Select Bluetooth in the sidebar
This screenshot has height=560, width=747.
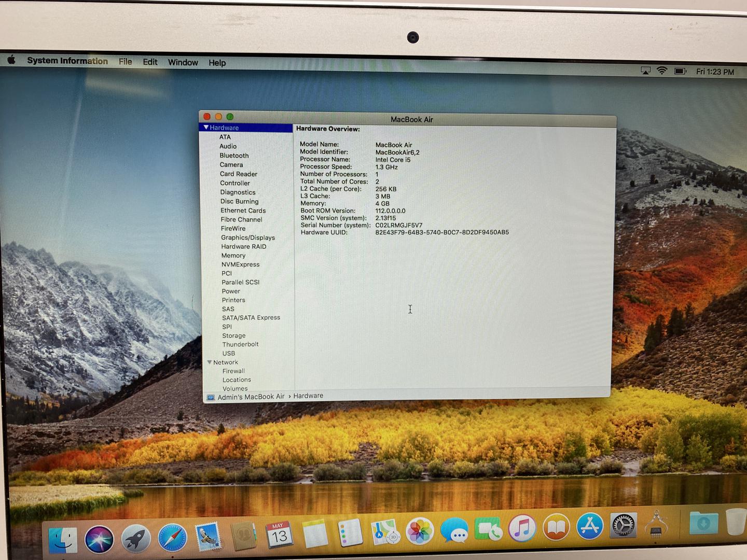[x=234, y=156]
